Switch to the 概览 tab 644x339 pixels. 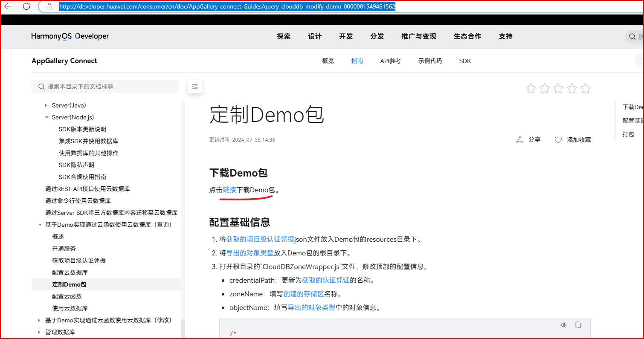[328, 61]
